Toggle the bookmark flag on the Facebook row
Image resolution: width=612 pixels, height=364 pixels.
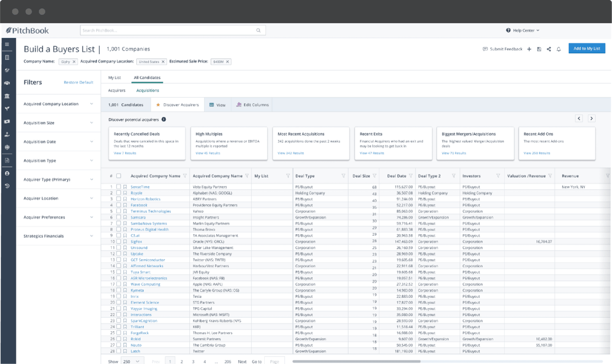coord(125,205)
